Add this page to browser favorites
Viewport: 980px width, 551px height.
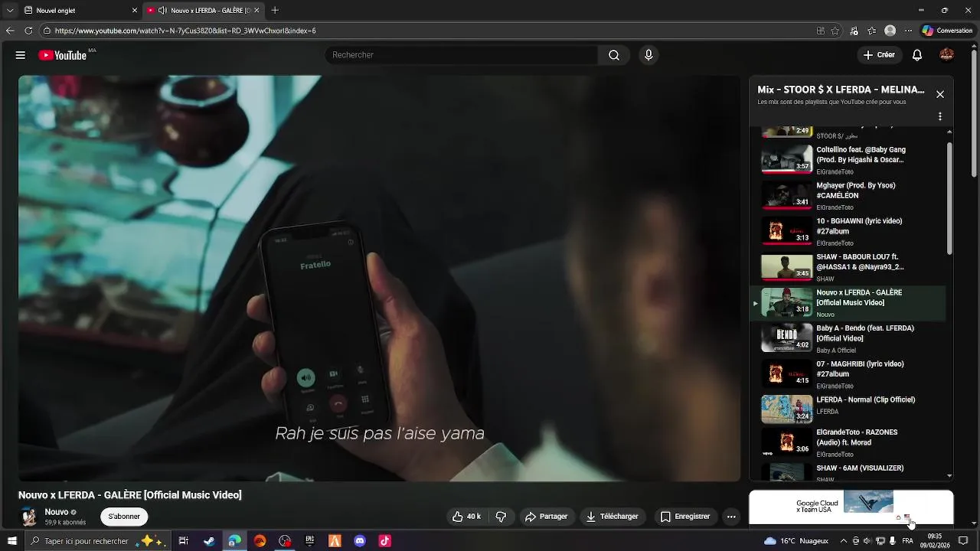(835, 31)
